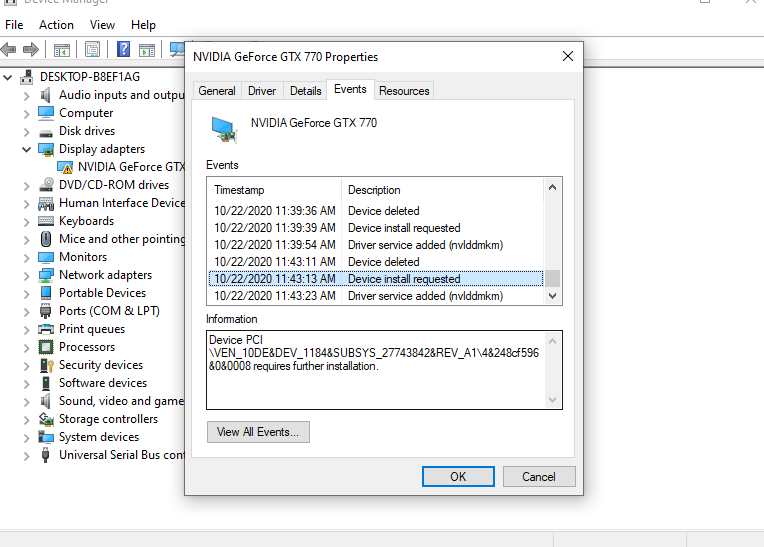764x547 pixels.
Task: Click the Network adapters icon
Action: (x=46, y=276)
